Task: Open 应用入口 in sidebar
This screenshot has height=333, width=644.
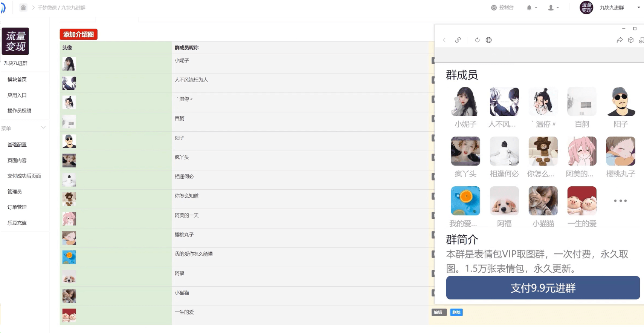Action: tap(17, 95)
